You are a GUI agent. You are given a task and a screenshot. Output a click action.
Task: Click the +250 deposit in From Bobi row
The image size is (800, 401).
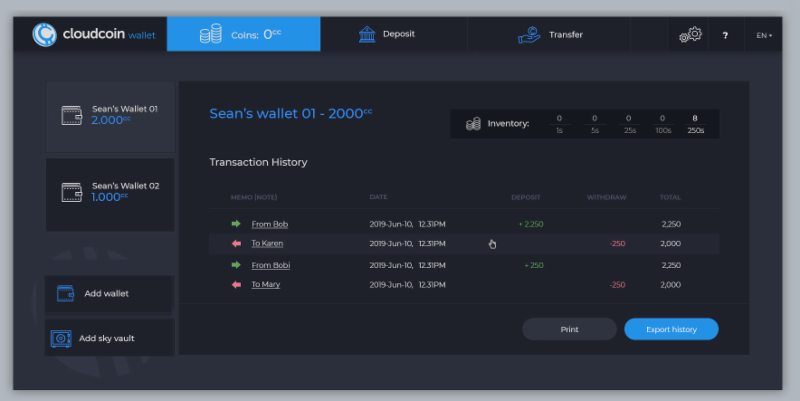[534, 265]
